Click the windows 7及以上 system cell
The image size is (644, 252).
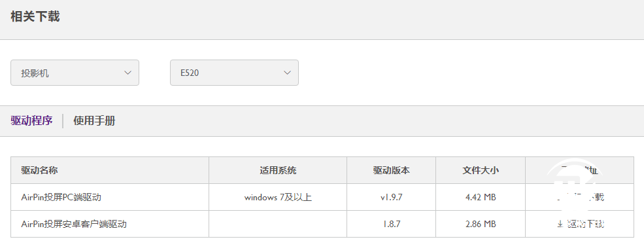278,197
